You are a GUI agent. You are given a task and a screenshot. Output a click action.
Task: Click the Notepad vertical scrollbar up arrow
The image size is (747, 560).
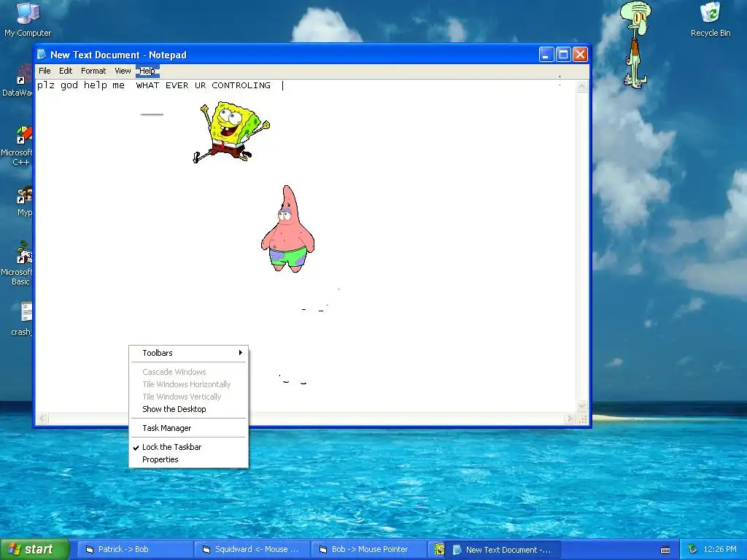pos(581,87)
